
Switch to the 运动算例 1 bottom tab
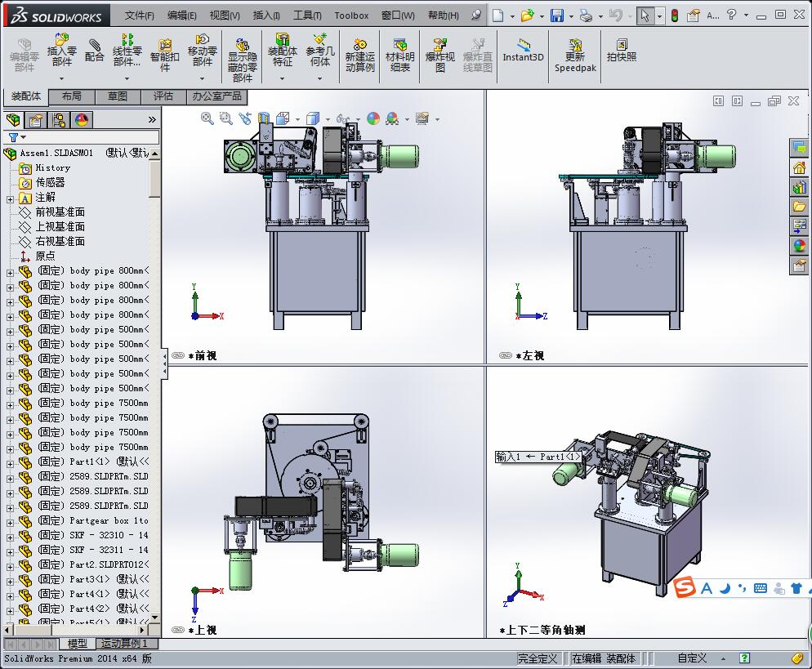[125, 644]
